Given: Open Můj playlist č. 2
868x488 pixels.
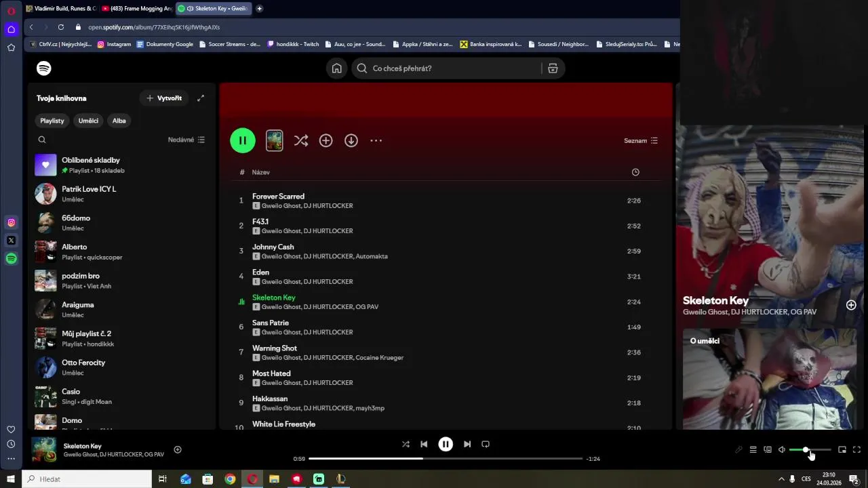Looking at the screenshot, I should click(x=122, y=338).
